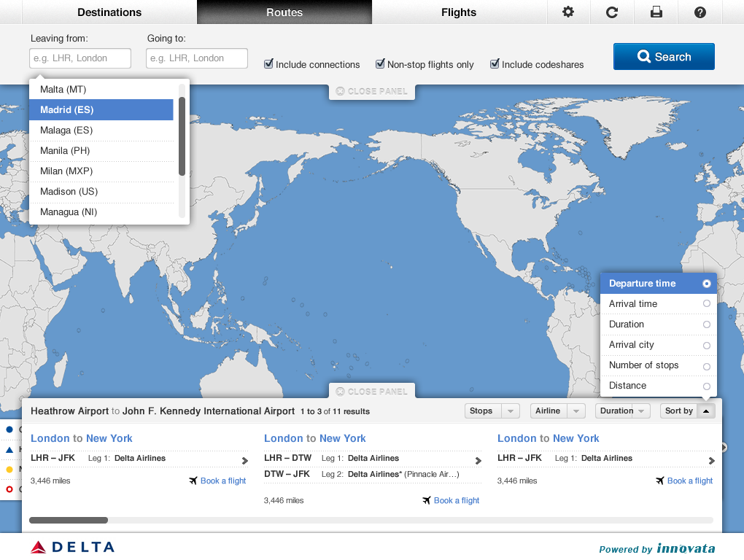Viewport: 744px width, 560px height.
Task: Click the DTW – JFK Leg 2 row
Action: point(373,474)
